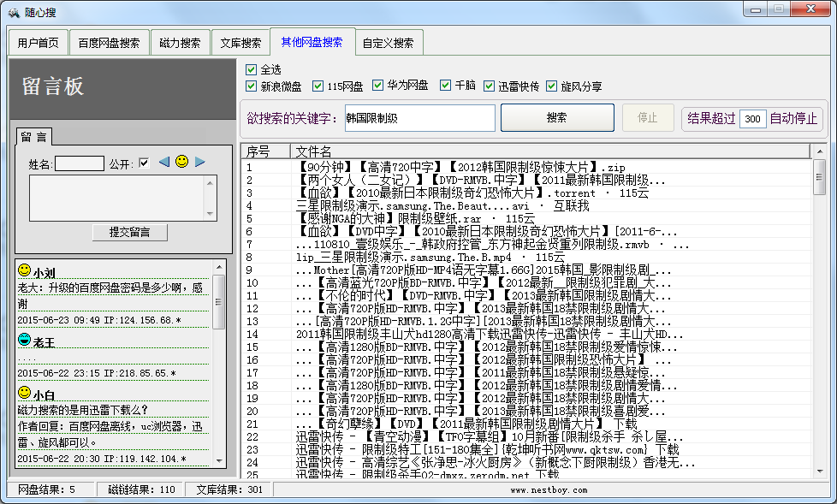The image size is (837, 504).
Task: Open the 自定义搜索 tab
Action: [388, 43]
